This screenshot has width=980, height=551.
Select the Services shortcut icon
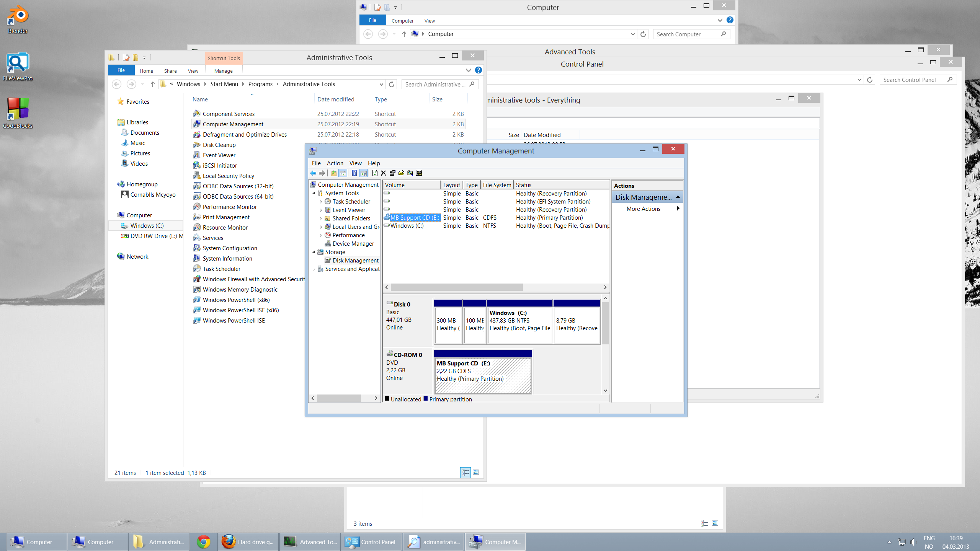197,238
